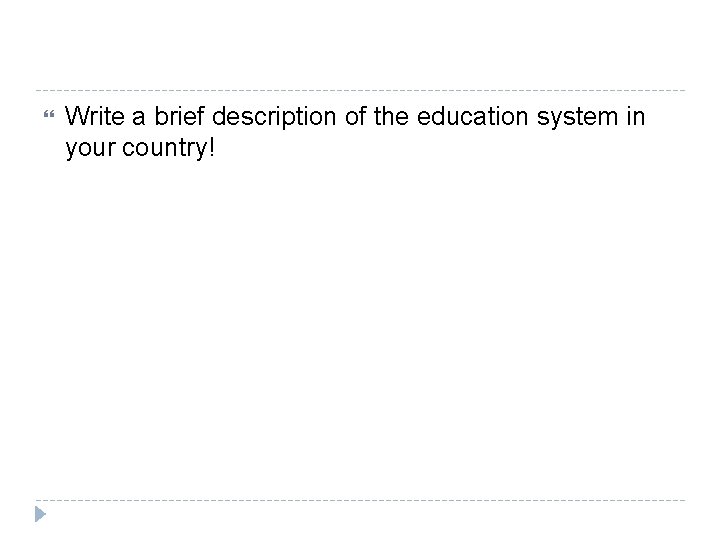Click the word "your" on the second line
Screen dimensions: 720x540
click(90, 151)
